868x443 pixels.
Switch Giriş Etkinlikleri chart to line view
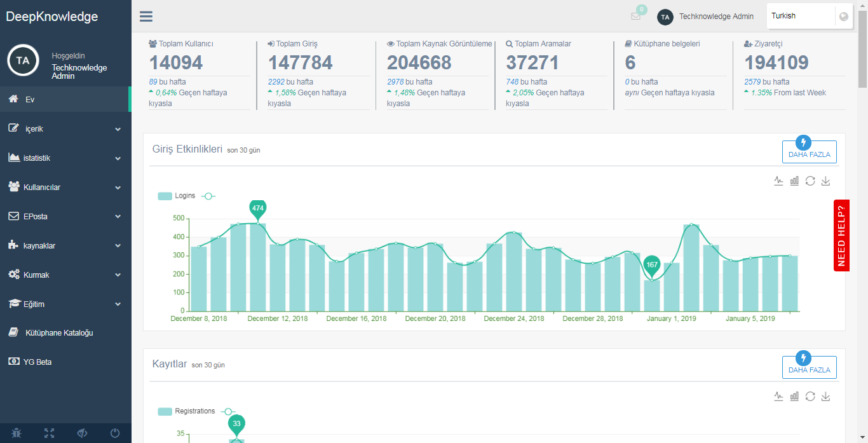(778, 181)
